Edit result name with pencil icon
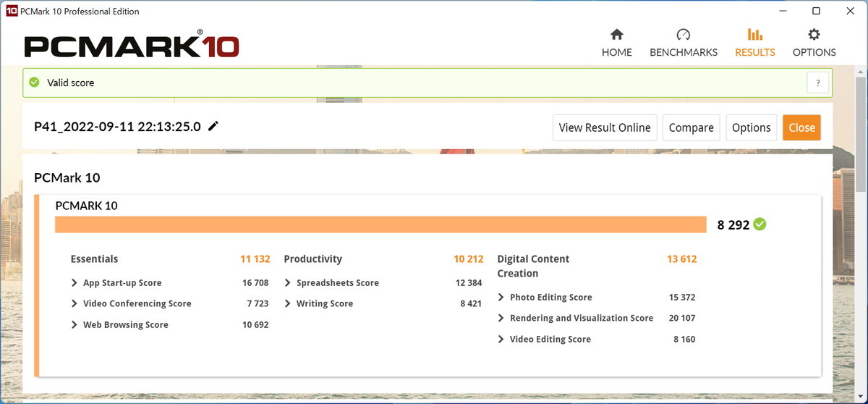Viewport: 868px width, 404px height. point(213,126)
